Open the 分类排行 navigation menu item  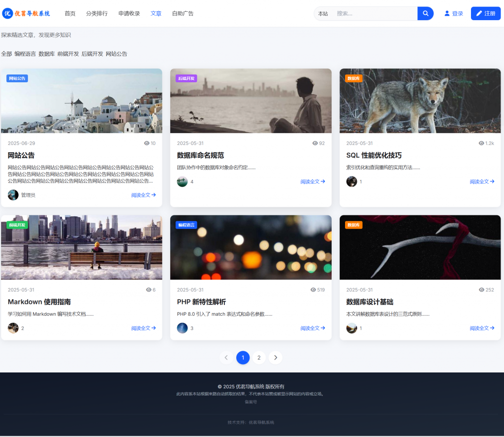click(x=96, y=14)
